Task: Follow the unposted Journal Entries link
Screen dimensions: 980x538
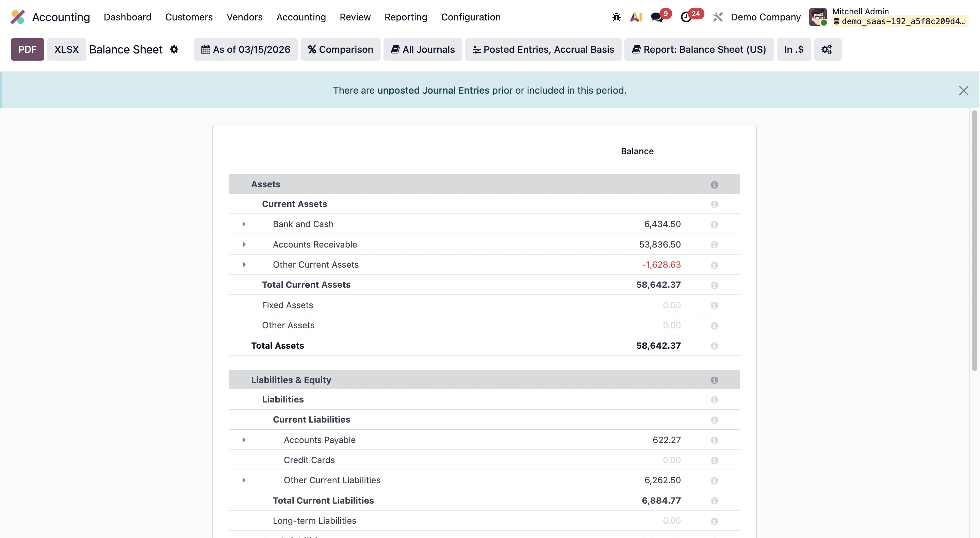Action: [x=433, y=91]
